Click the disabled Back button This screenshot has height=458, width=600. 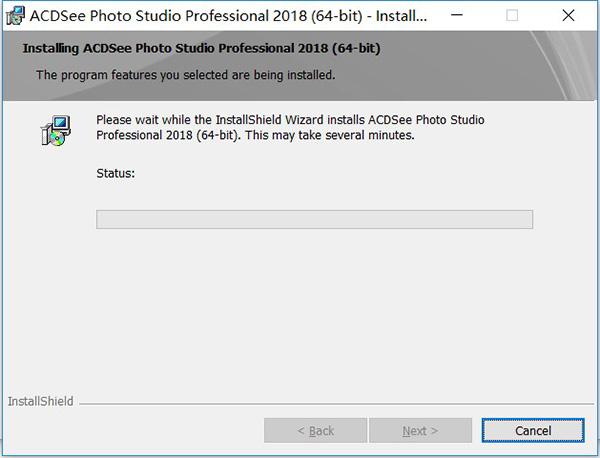point(315,430)
